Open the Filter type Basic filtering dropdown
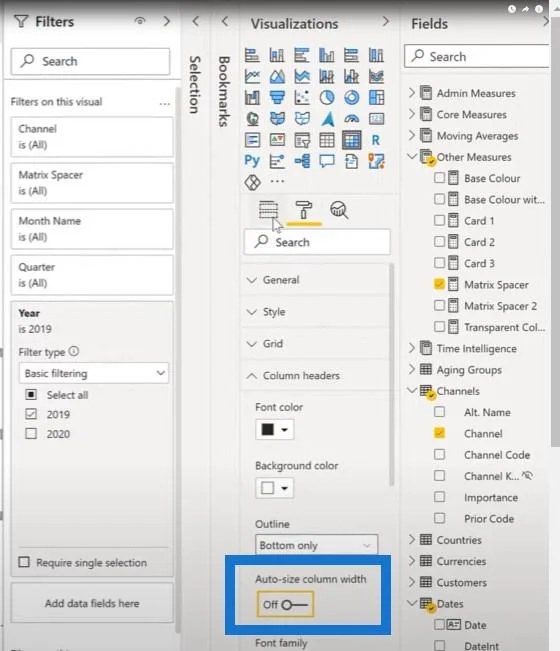The image size is (560, 651). (94, 373)
